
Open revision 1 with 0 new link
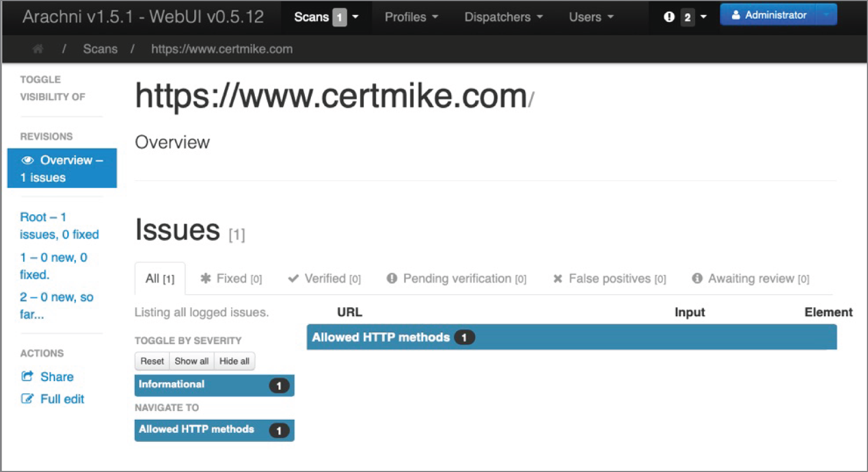click(x=53, y=266)
